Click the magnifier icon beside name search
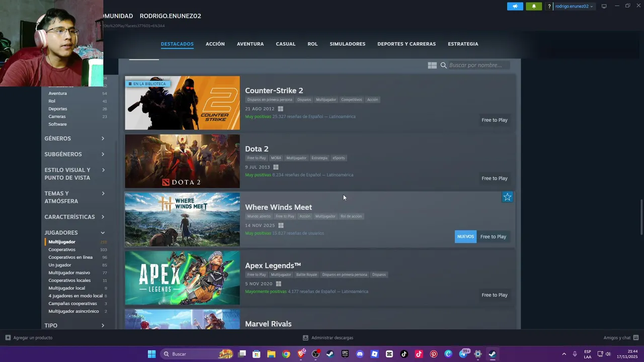Screen dimensions: 644x362 [444, 65]
